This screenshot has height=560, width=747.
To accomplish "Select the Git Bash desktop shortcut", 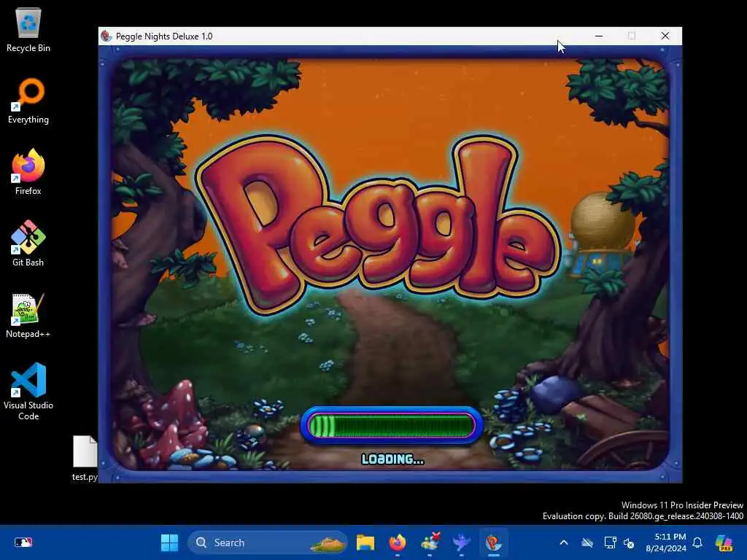I will 28,244.
